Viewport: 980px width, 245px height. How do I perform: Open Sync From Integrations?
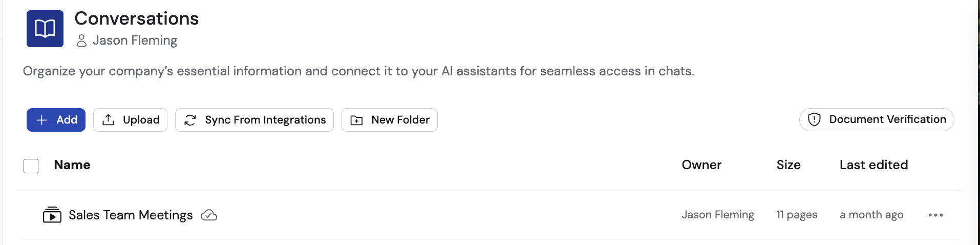coord(265,120)
